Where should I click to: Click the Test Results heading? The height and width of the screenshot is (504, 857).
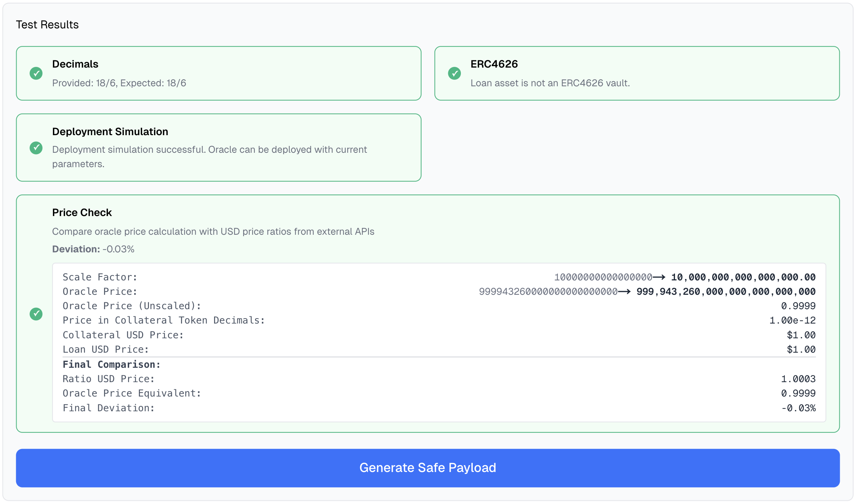click(x=47, y=24)
